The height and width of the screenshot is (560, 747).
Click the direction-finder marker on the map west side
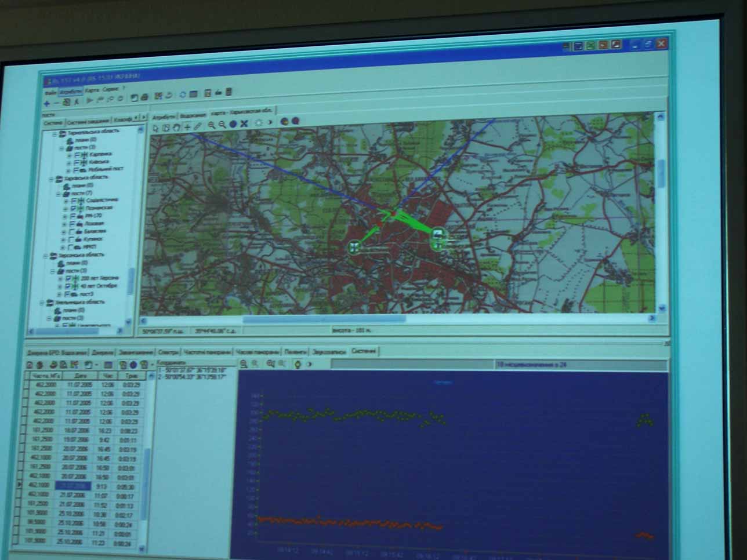pos(354,248)
